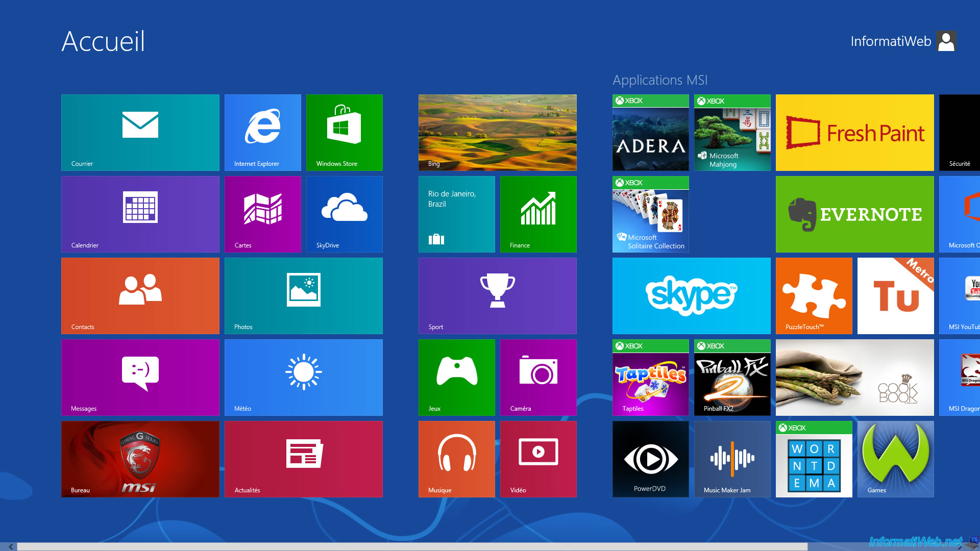980x551 pixels.
Task: Launch the Pinball FX2 tile
Action: point(732,378)
